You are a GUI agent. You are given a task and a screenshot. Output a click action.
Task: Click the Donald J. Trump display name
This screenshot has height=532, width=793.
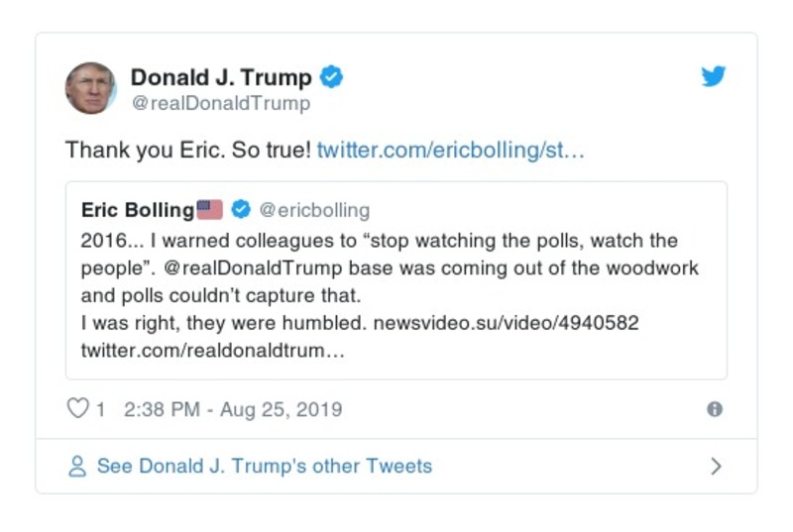coord(221,77)
